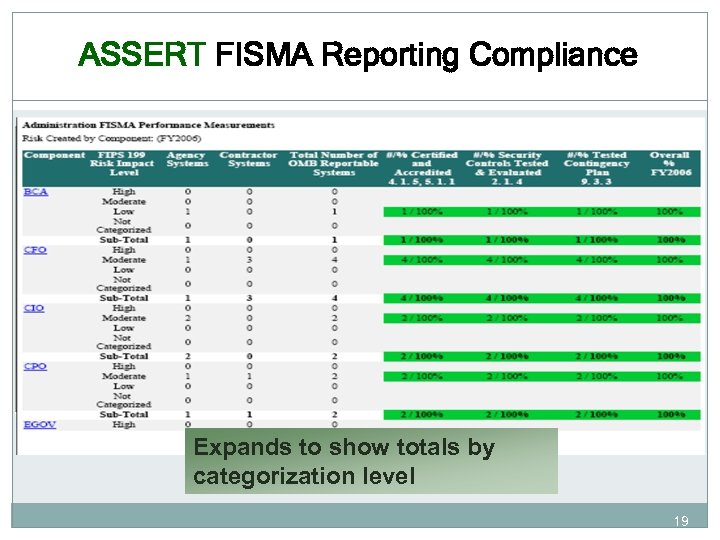Click BCA Low row certified 1 / 100% cell
The height and width of the screenshot is (540, 720).
(422, 212)
